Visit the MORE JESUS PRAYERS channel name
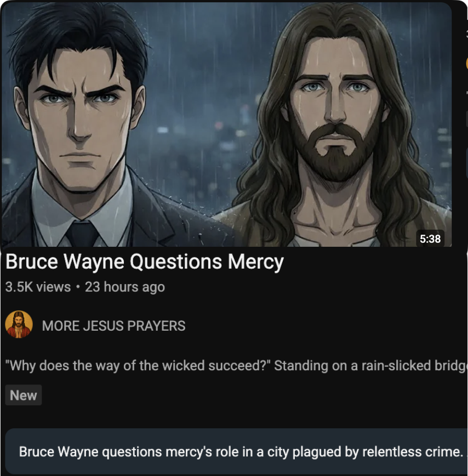 (113, 326)
